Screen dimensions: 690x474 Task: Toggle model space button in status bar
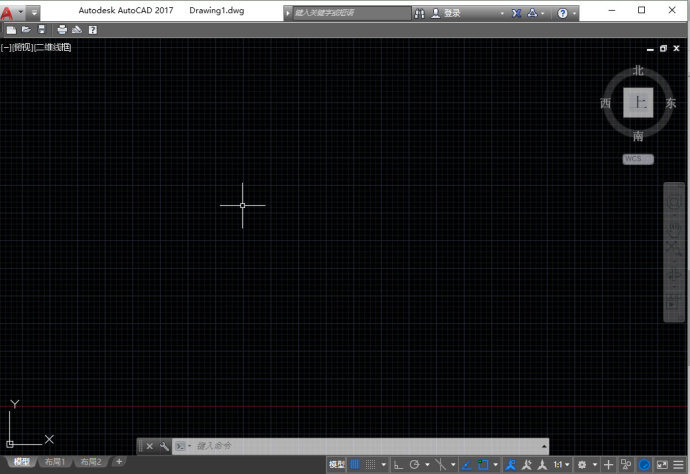[x=337, y=464]
